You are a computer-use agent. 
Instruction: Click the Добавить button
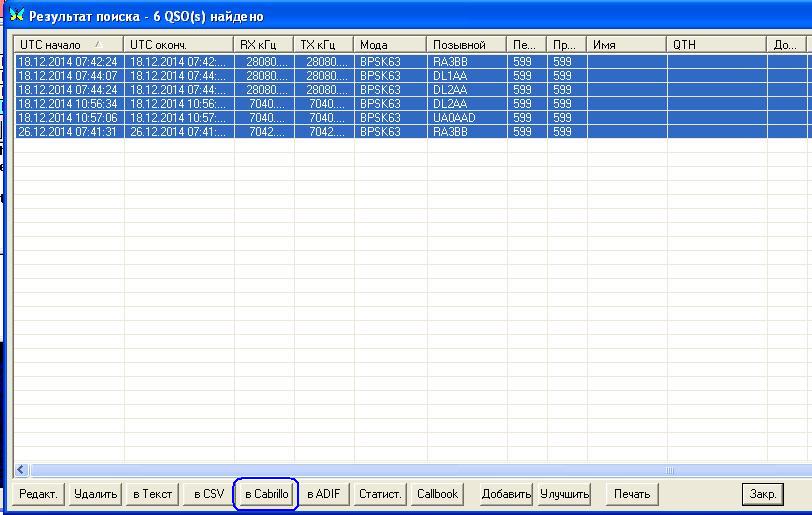pos(506,494)
